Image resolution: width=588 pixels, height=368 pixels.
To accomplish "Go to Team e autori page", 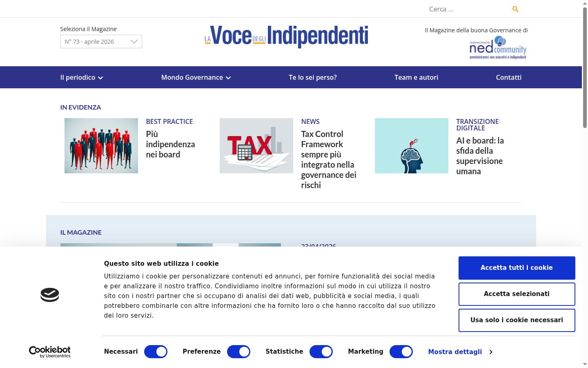I will point(416,77).
